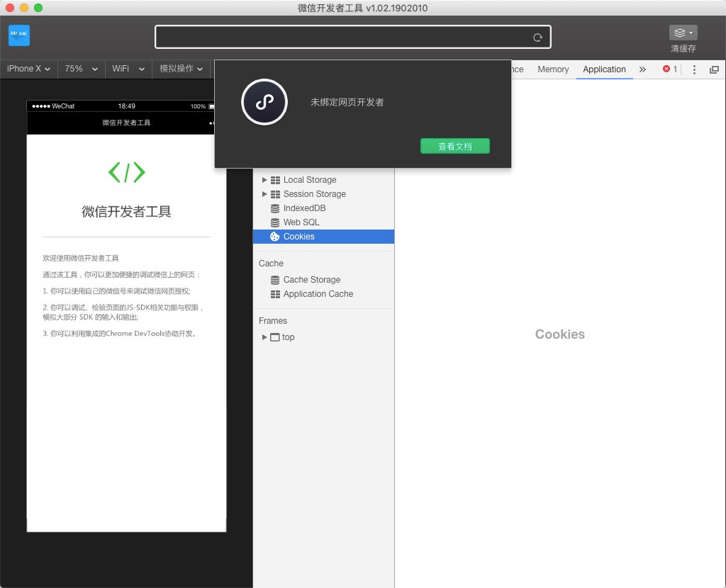
Task: Open the 模拟操作 dropdown menu
Action: click(181, 69)
